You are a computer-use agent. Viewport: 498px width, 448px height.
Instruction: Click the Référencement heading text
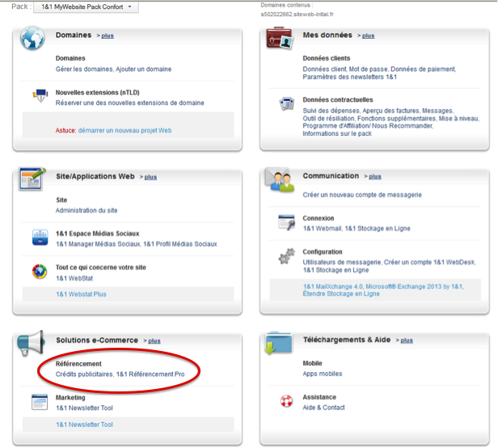point(78,364)
